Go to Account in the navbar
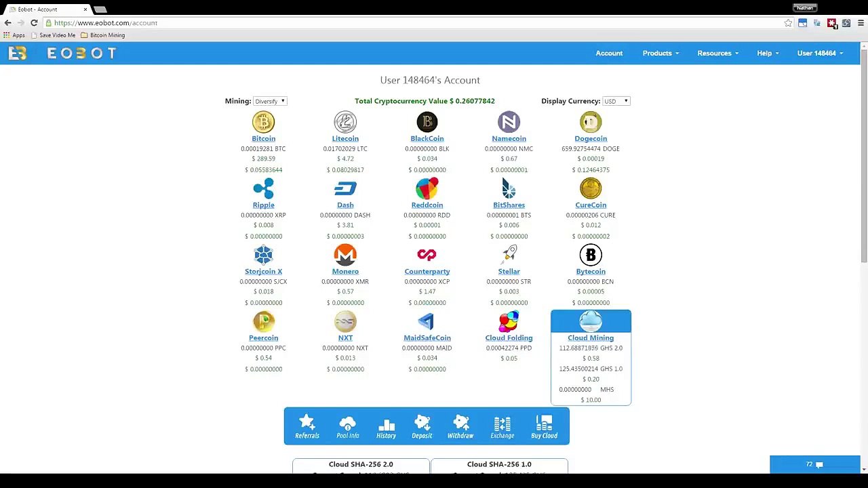This screenshot has width=868, height=488. coord(609,53)
